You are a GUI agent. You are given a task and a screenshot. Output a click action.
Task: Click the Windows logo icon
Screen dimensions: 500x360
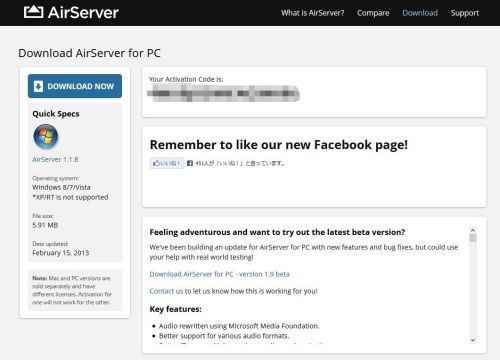tap(46, 136)
